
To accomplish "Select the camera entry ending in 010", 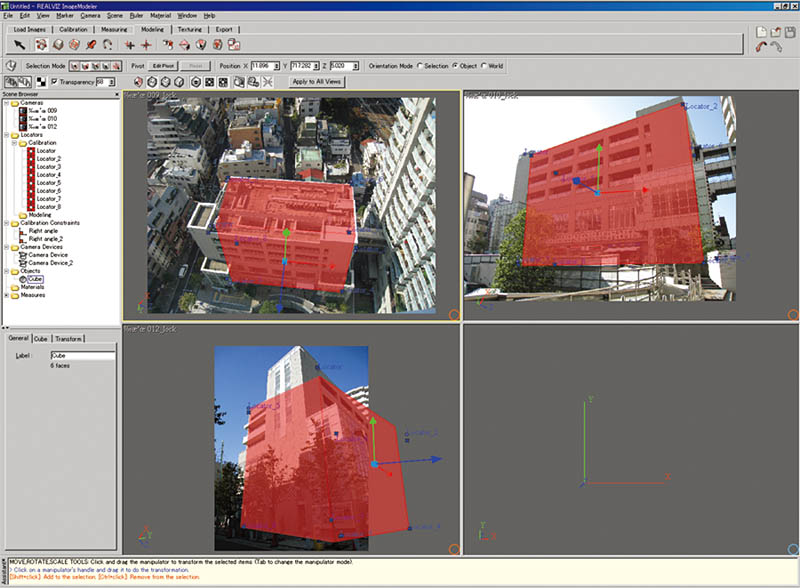I will click(42, 118).
